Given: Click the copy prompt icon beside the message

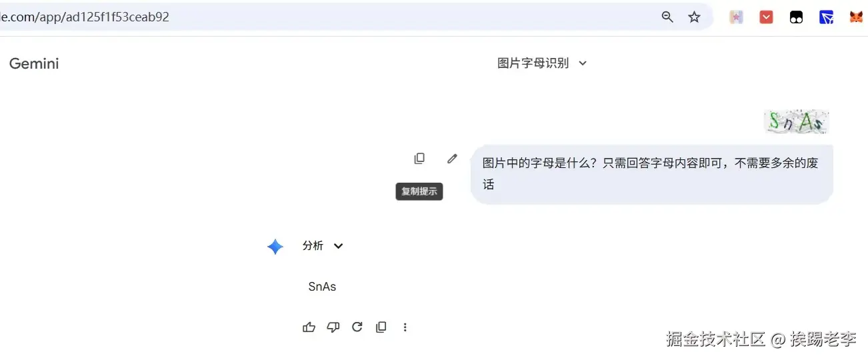Looking at the screenshot, I should coord(419,159).
